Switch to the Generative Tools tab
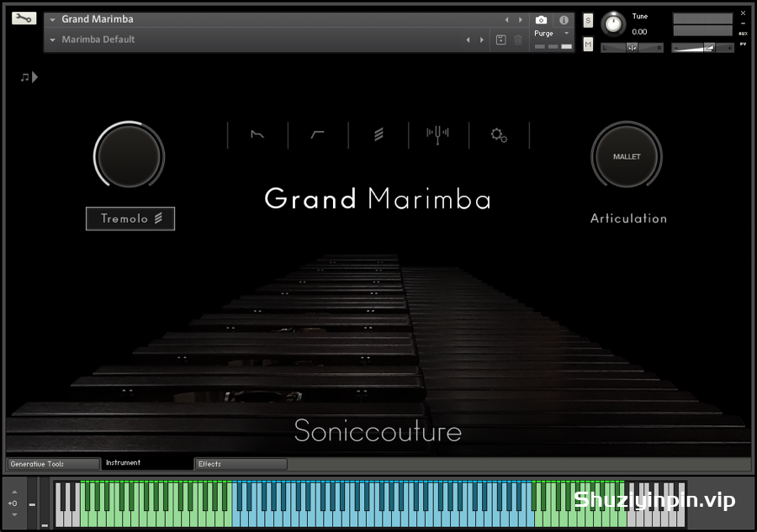Viewport: 757px width, 532px height. coord(53,464)
